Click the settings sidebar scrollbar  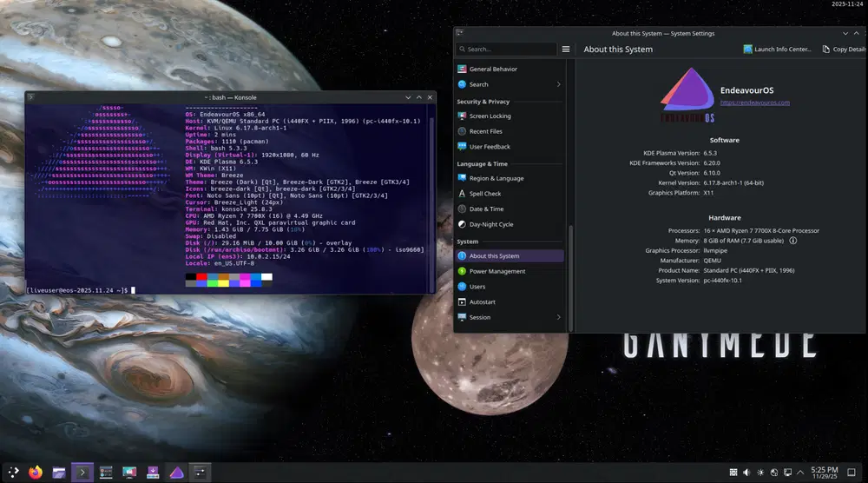click(570, 277)
